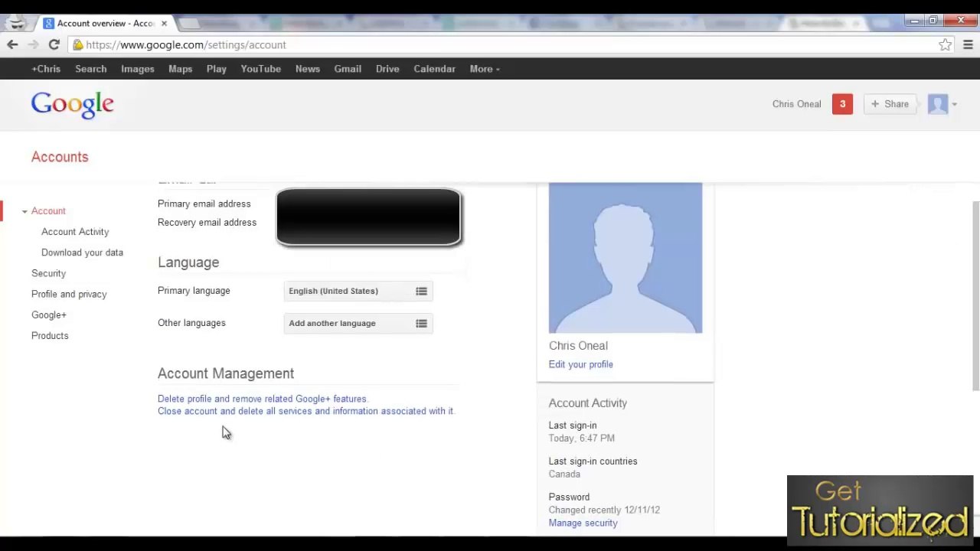Select Google+ in the sidebar
This screenshot has height=551, width=980.
coord(49,315)
